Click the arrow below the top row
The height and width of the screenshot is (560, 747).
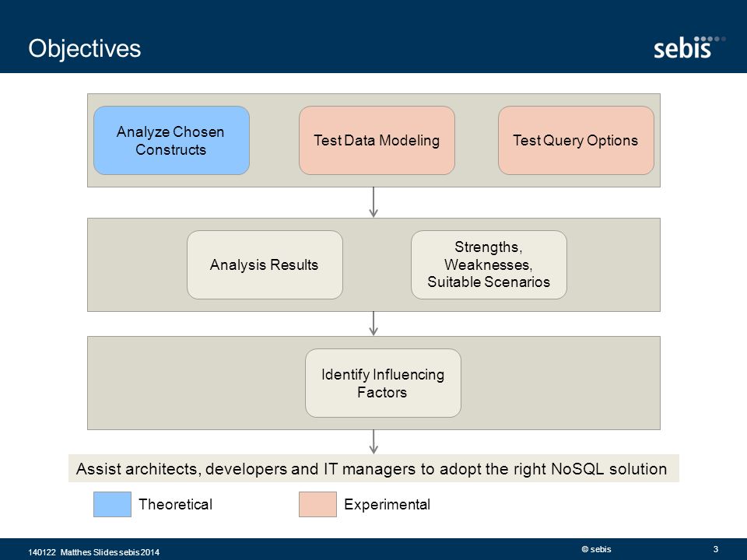[373, 202]
